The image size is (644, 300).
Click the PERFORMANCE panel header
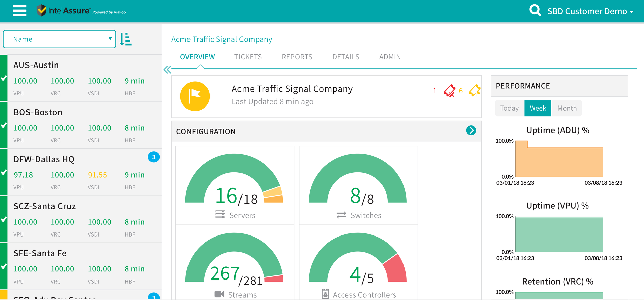click(559, 86)
